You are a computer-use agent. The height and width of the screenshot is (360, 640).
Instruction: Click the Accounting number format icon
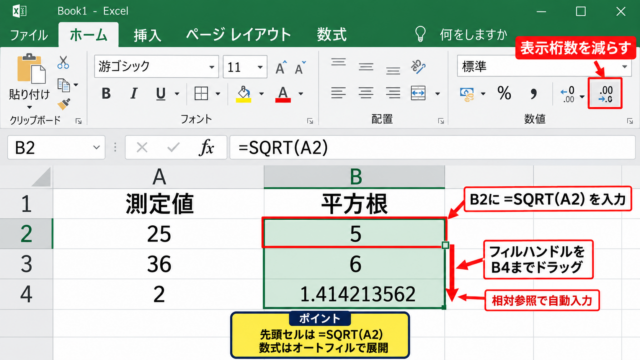[x=467, y=94]
